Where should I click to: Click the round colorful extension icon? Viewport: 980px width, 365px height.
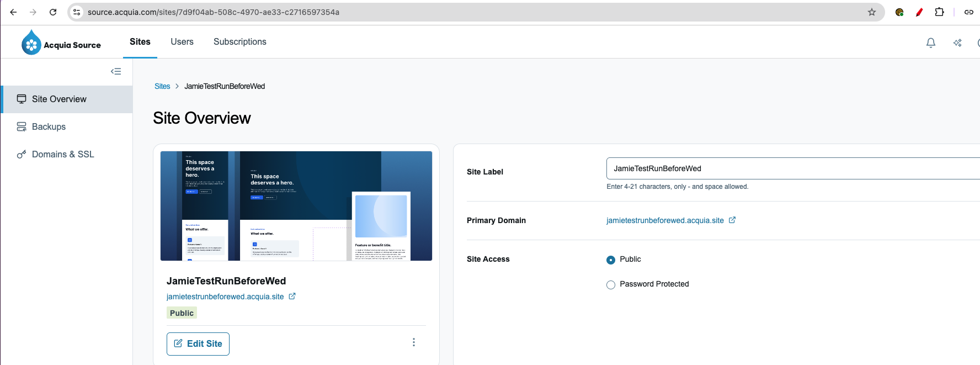(899, 12)
